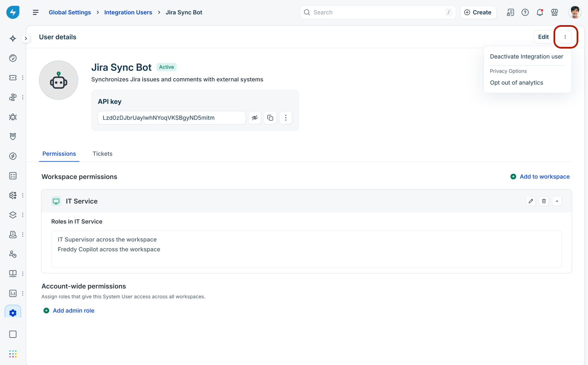
Task: Click the IT Service workspace header
Action: tap(306, 201)
